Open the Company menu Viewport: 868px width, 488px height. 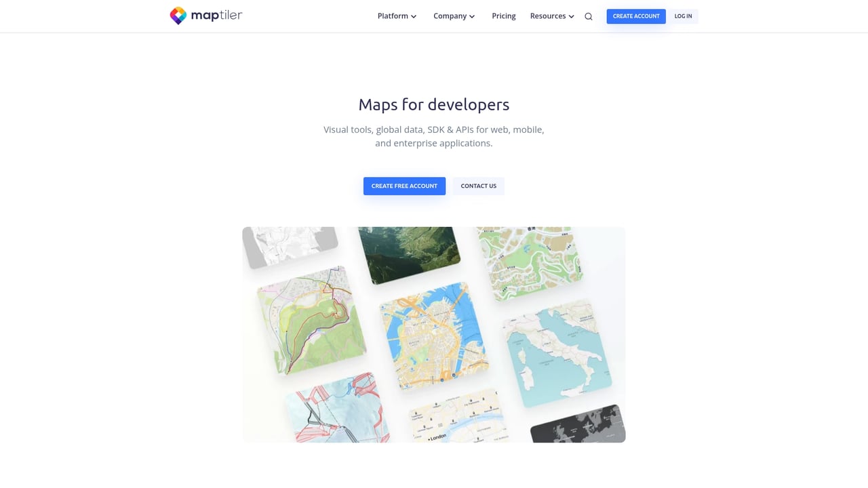tap(453, 16)
